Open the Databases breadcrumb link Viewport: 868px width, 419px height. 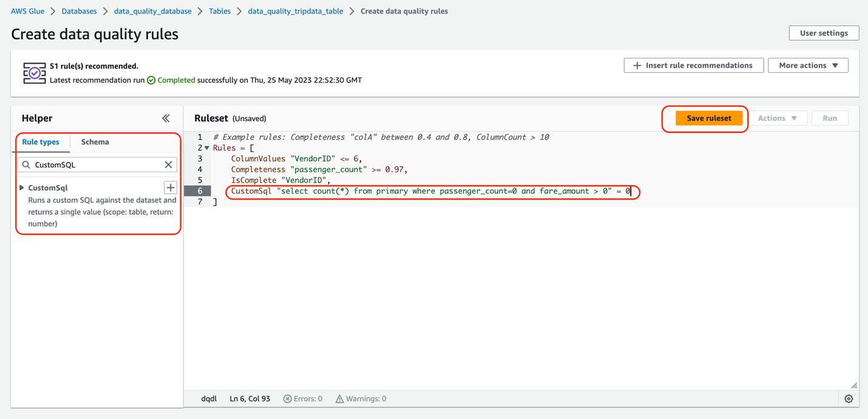79,11
